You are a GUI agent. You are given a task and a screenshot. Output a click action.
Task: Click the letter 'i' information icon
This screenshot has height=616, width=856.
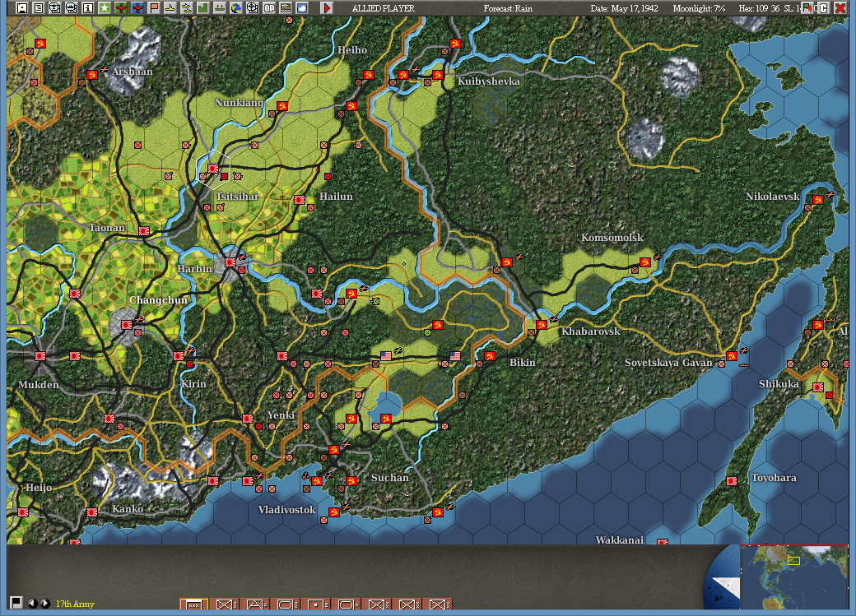tap(87, 7)
